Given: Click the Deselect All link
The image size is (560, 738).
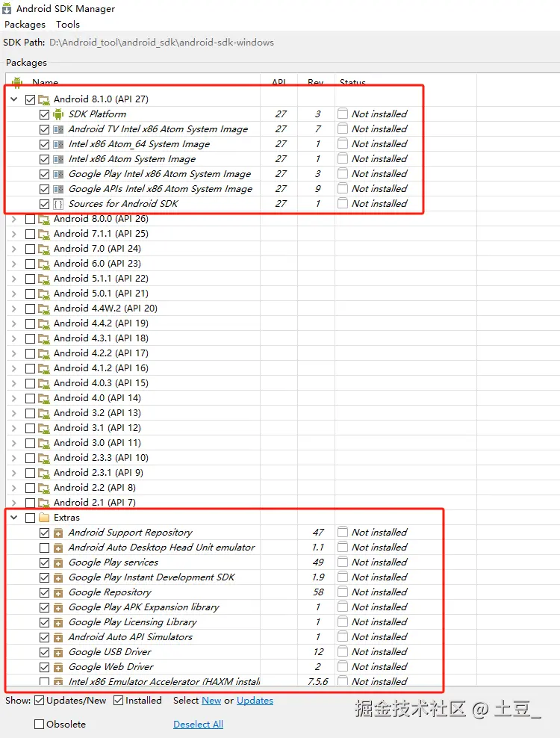Looking at the screenshot, I should (198, 725).
